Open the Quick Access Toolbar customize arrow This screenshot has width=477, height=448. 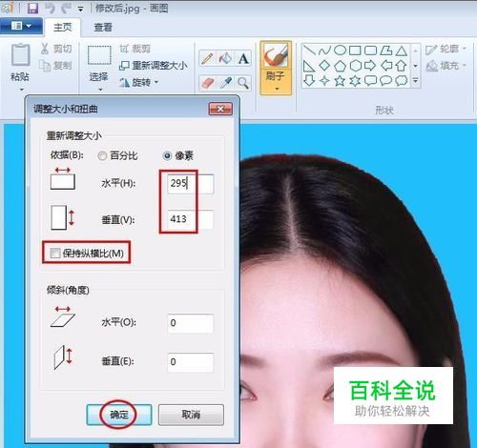click(x=81, y=10)
